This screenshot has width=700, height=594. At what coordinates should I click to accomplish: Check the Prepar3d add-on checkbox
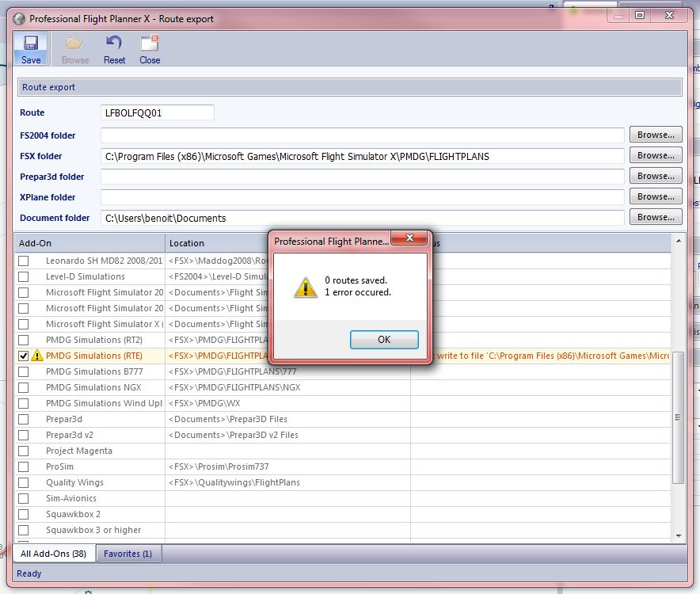[23, 419]
